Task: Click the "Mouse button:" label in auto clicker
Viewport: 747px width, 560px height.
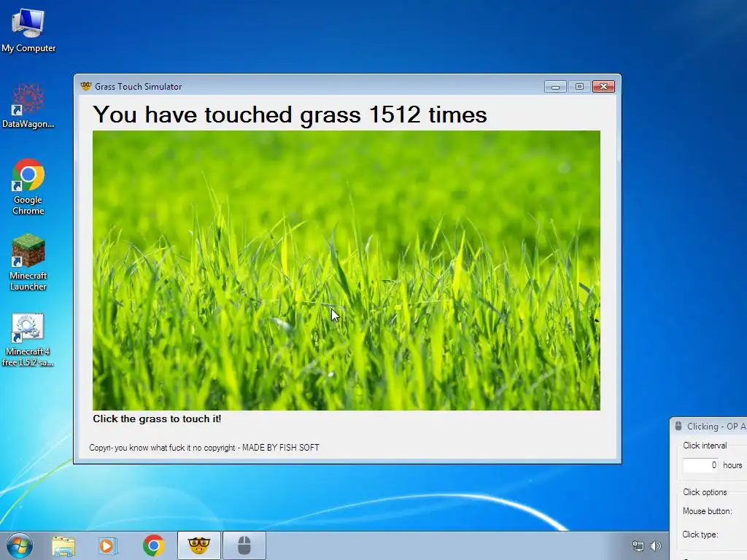Action: (x=707, y=511)
